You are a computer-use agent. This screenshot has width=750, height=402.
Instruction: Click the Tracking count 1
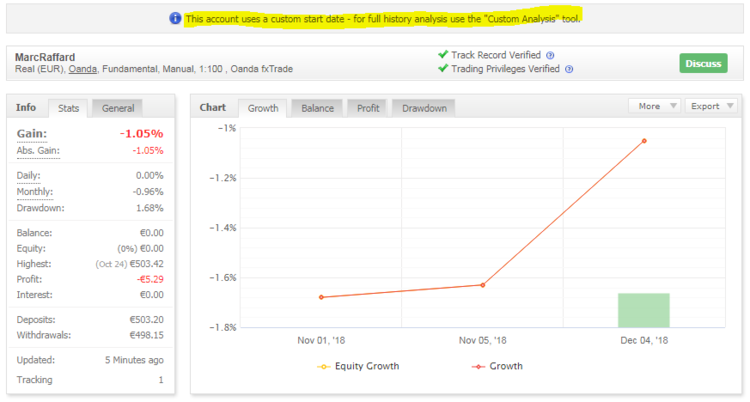tap(161, 380)
